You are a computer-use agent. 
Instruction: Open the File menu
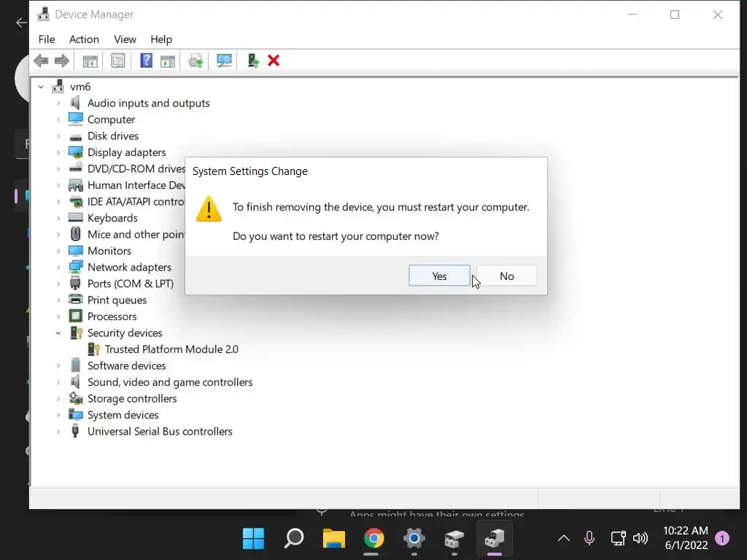[x=47, y=39]
